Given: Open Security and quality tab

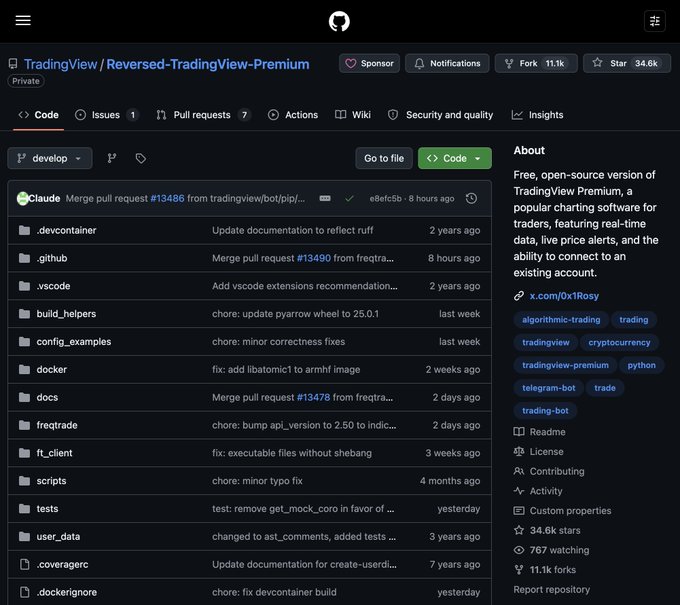Looking at the screenshot, I should (x=441, y=115).
